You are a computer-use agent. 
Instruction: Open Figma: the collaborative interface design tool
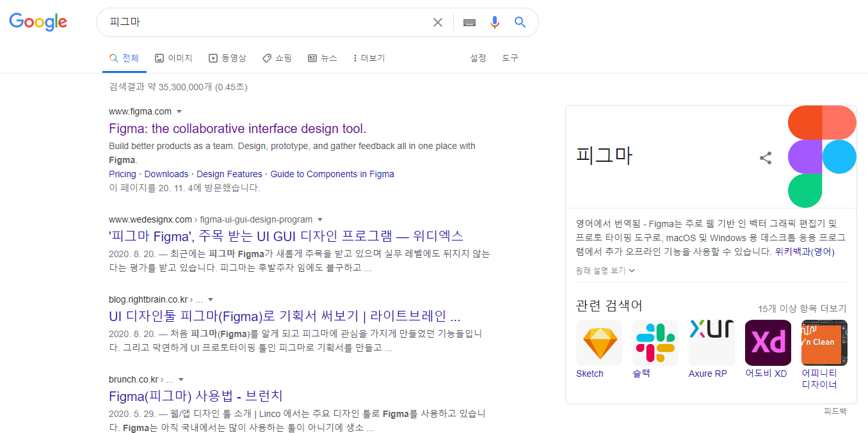[237, 129]
